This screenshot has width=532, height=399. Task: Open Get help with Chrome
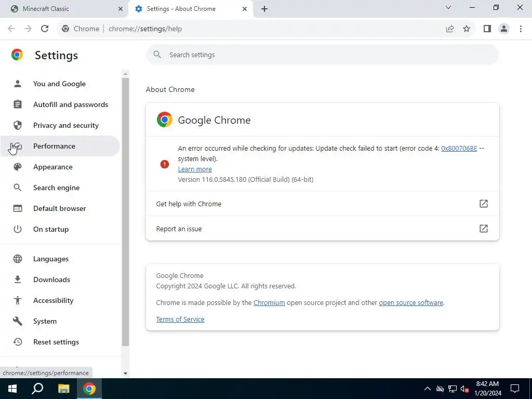click(322, 204)
